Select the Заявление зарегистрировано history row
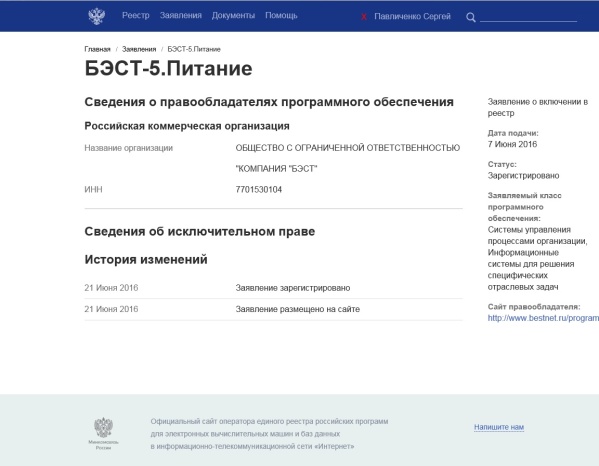This screenshot has height=466, width=599. tap(274, 288)
